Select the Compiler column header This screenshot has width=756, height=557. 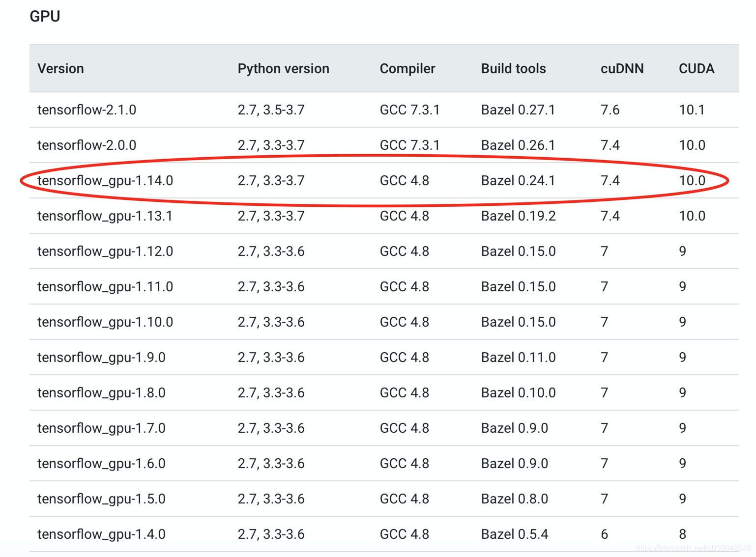click(x=407, y=68)
